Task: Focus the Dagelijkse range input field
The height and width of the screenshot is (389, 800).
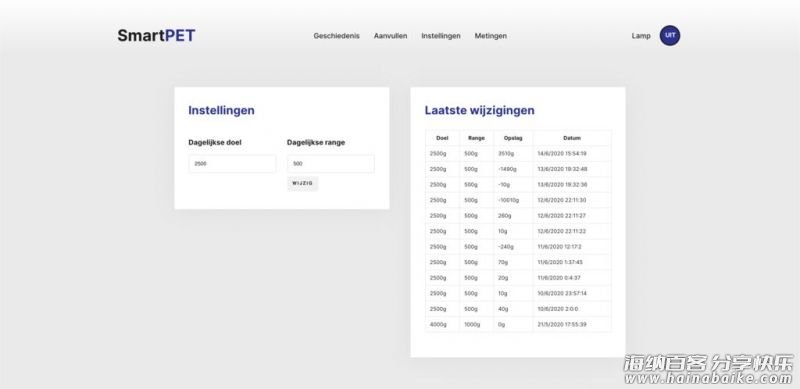Action: [x=331, y=164]
